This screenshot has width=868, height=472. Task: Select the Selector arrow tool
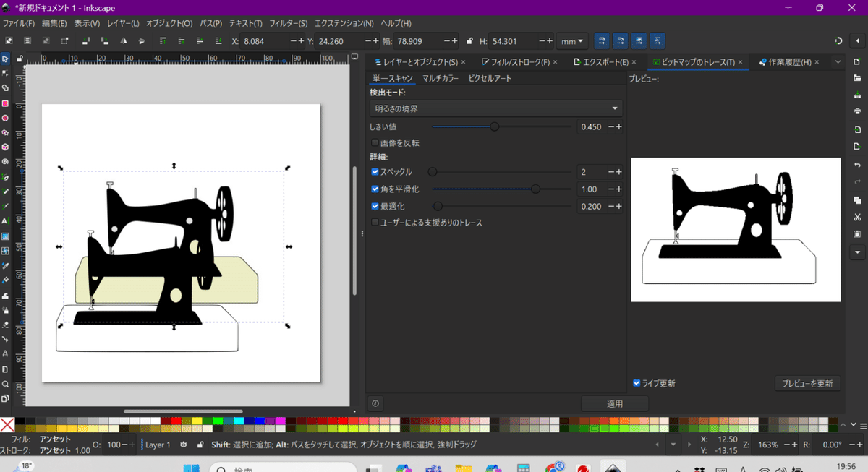pyautogui.click(x=5, y=59)
